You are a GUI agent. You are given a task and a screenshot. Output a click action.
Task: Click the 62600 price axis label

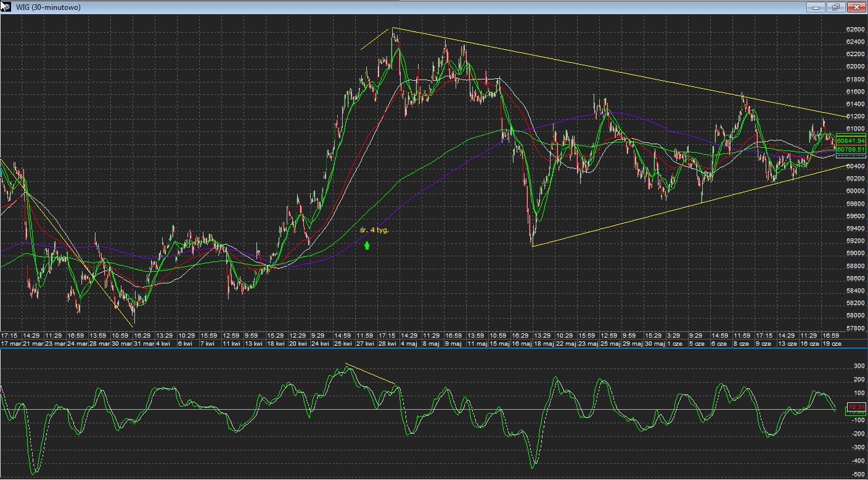[854, 29]
